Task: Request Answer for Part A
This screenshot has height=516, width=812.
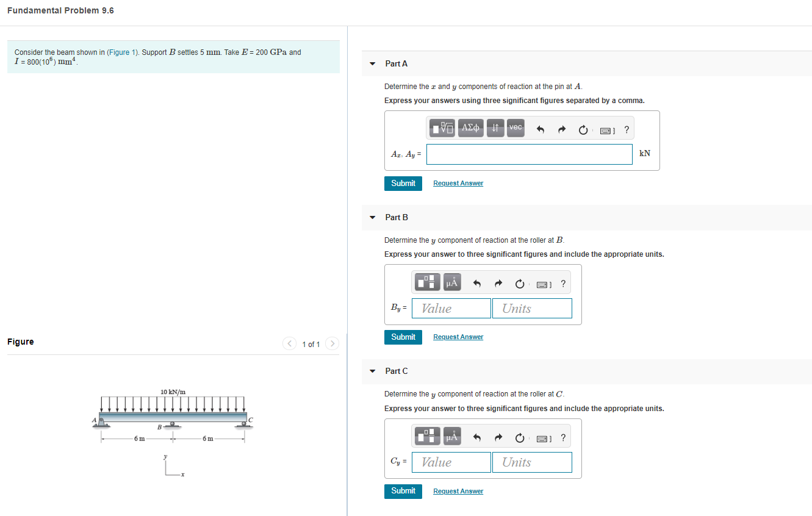Action: pos(458,183)
